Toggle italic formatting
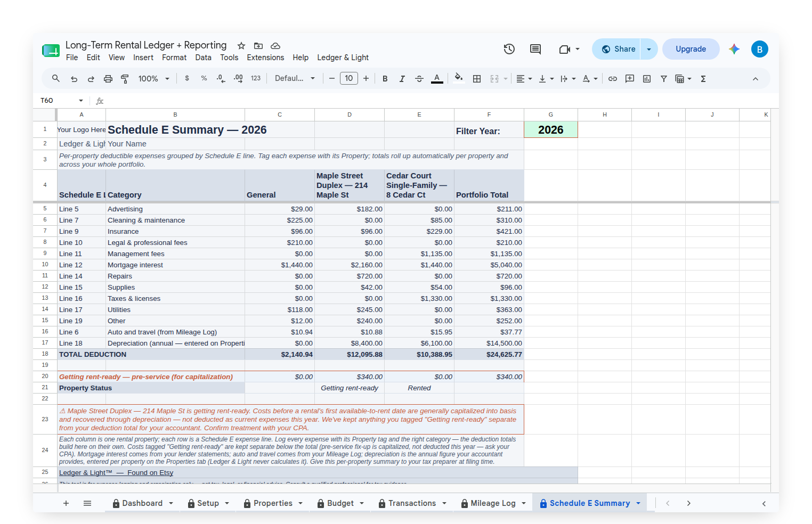This screenshot has height=524, width=812. (402, 79)
